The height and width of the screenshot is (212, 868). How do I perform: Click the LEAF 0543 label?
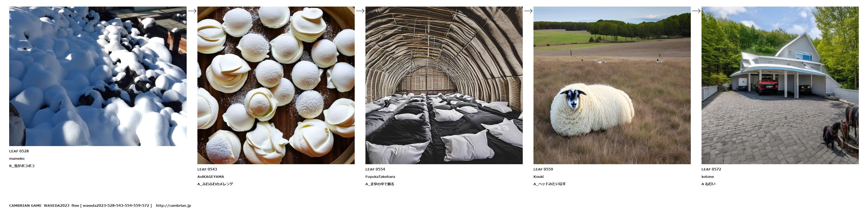click(207, 169)
